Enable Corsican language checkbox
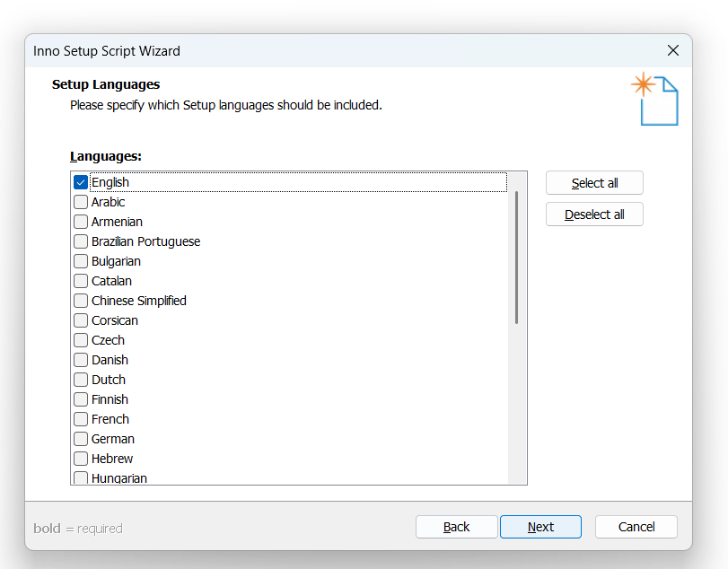The width and height of the screenshot is (728, 569). point(81,320)
